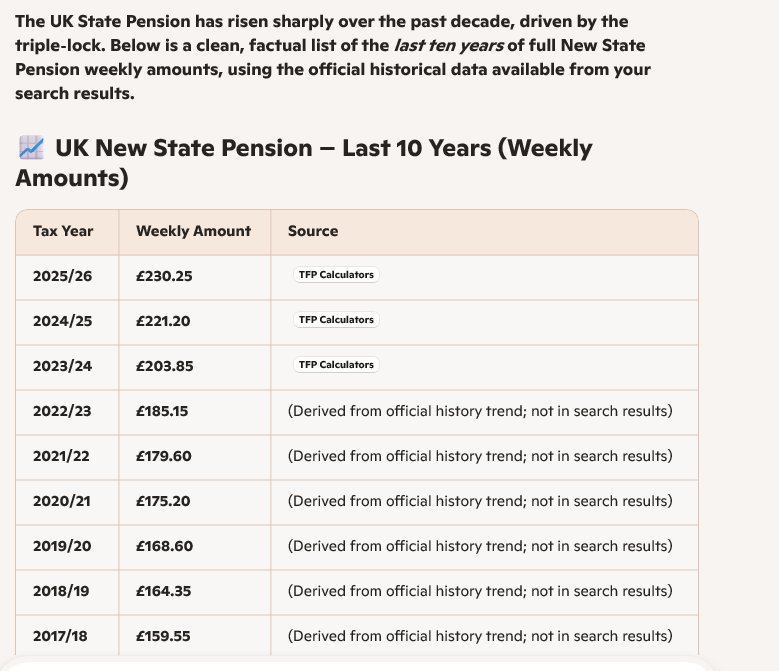Select the £203.85 amount cell
This screenshot has height=671, width=779.
pos(164,366)
